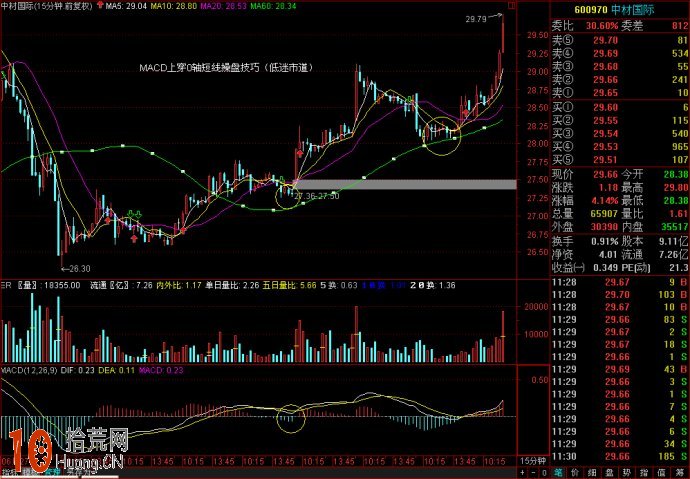The width and height of the screenshot is (690, 479).
Task: Click the minus button beside the bottom tabs
Action: tap(533, 473)
